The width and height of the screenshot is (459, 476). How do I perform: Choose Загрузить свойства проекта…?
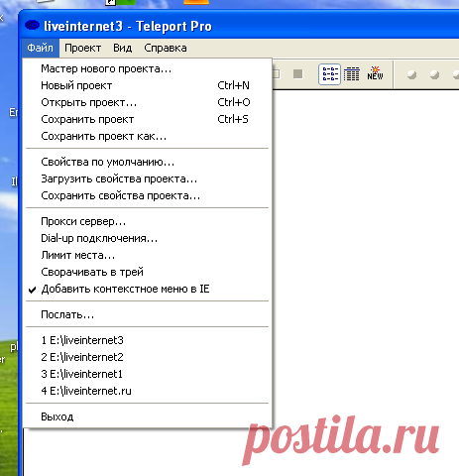(148, 178)
